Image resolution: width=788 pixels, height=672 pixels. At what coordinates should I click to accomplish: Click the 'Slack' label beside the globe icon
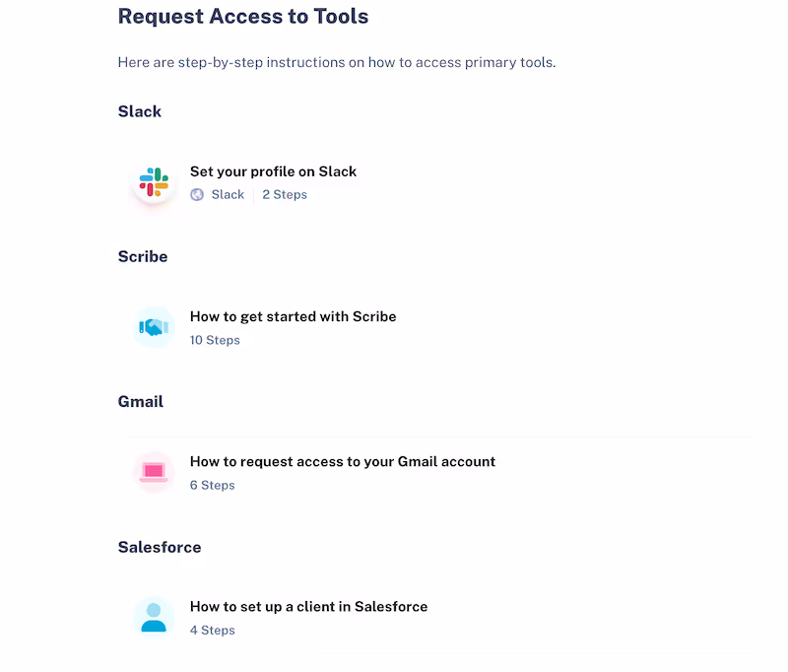pos(228,194)
